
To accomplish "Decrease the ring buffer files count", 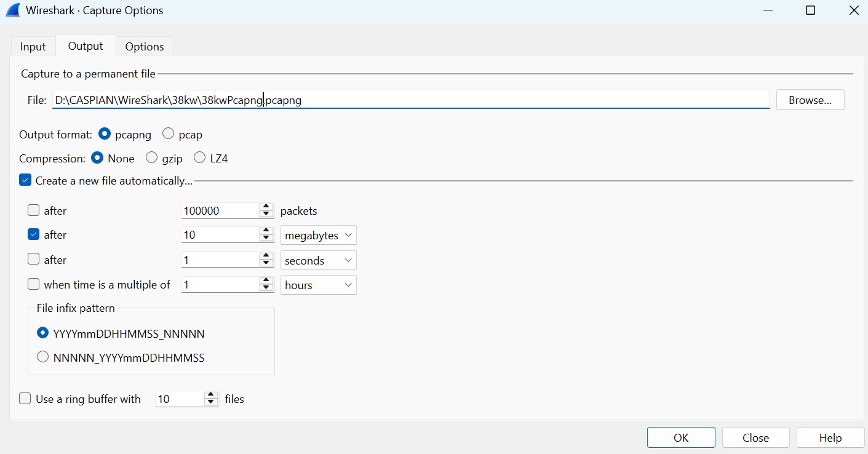I will point(211,403).
